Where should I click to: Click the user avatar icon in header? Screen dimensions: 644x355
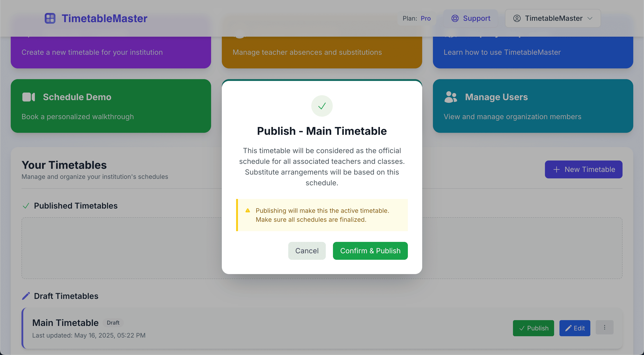[517, 18]
